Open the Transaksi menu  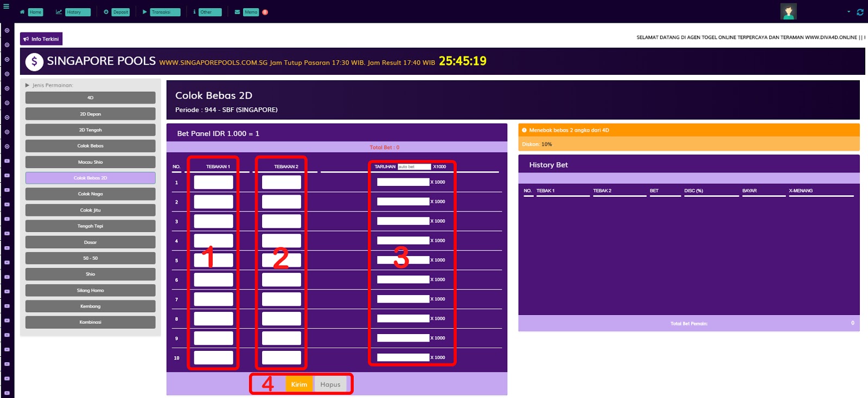click(x=165, y=12)
